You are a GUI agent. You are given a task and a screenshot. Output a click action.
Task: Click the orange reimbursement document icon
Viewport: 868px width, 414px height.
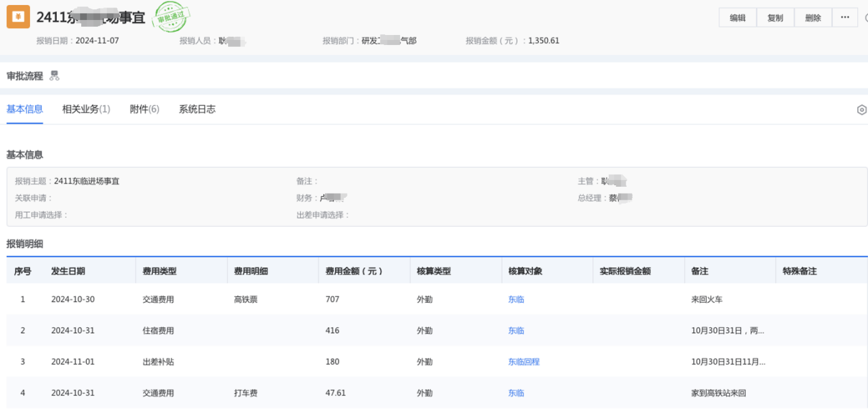coord(18,17)
